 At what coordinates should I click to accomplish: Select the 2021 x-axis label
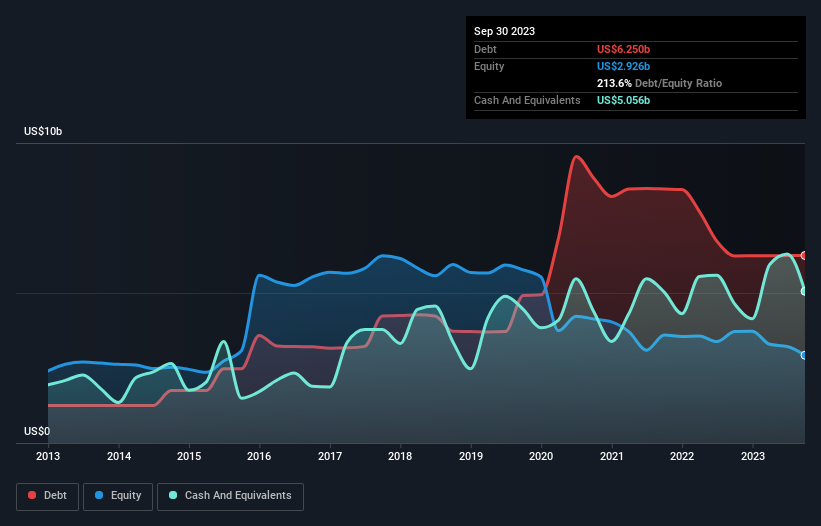[612, 456]
